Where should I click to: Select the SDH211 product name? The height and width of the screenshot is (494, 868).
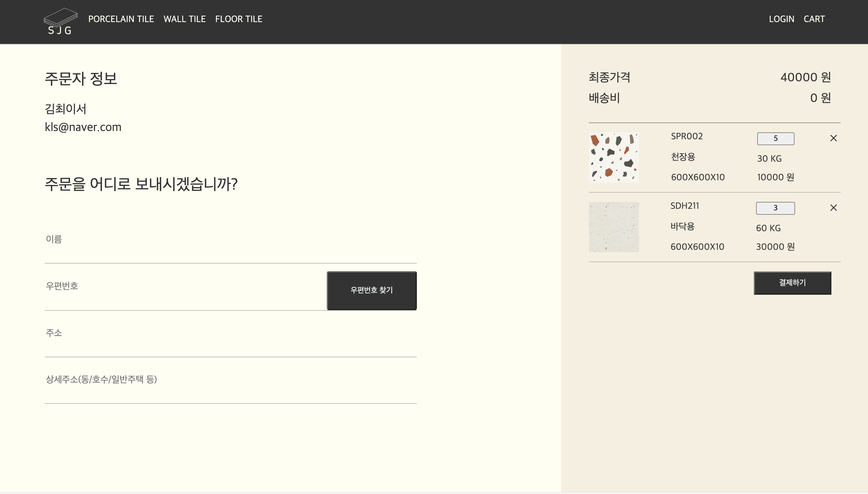tap(684, 206)
